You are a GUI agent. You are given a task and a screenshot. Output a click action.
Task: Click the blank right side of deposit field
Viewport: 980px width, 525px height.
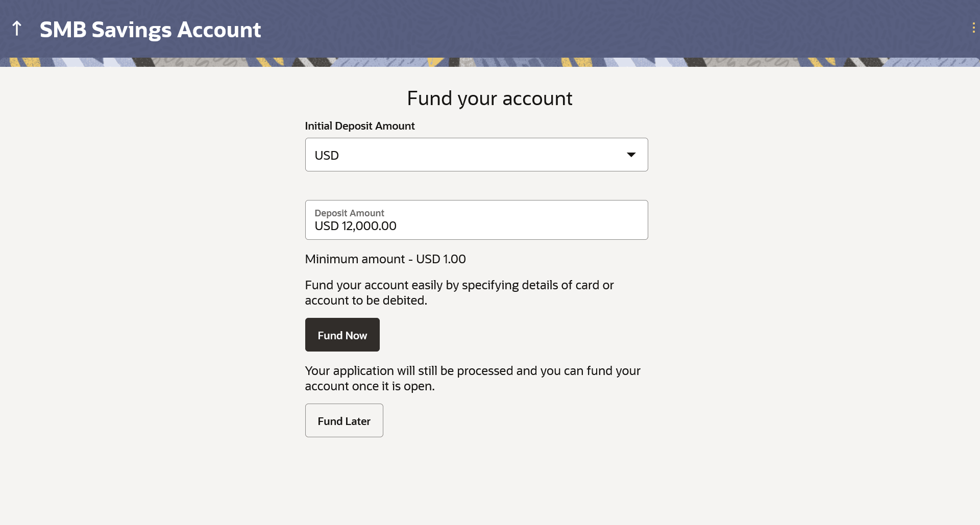[x=561, y=220]
